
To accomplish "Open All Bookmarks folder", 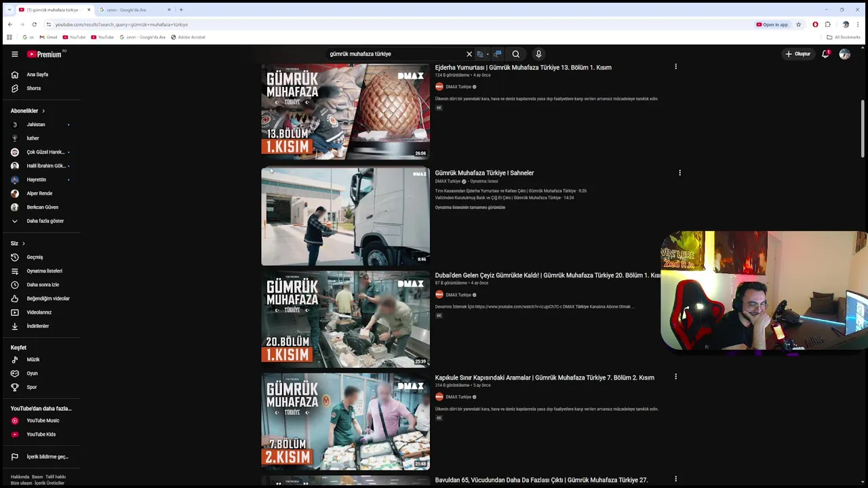I will point(844,37).
